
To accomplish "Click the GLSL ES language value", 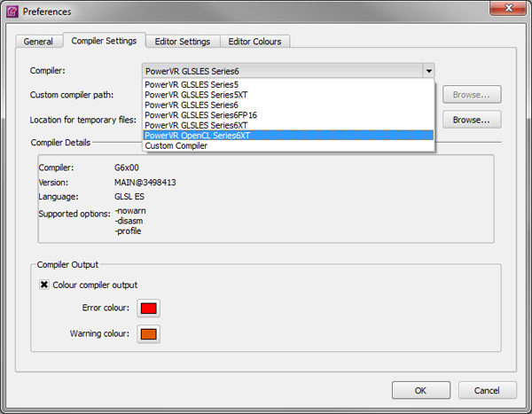I will click(x=129, y=197).
